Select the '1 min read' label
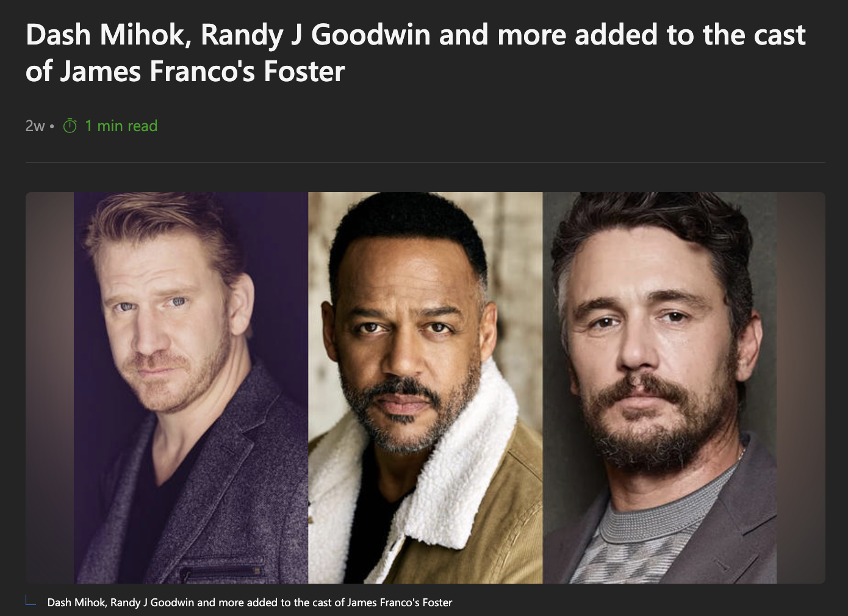 point(121,126)
